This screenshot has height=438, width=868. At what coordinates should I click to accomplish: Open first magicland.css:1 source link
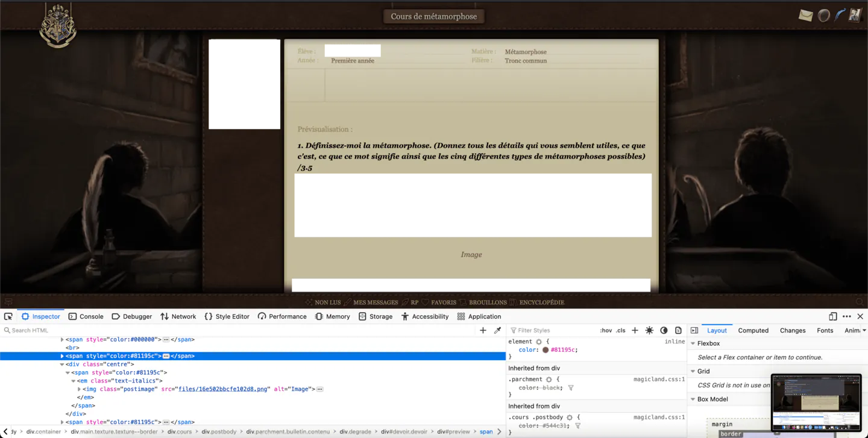[x=659, y=380]
